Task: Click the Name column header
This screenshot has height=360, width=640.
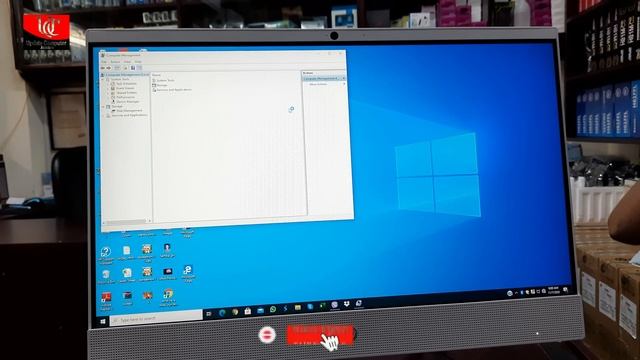Action: (x=156, y=75)
